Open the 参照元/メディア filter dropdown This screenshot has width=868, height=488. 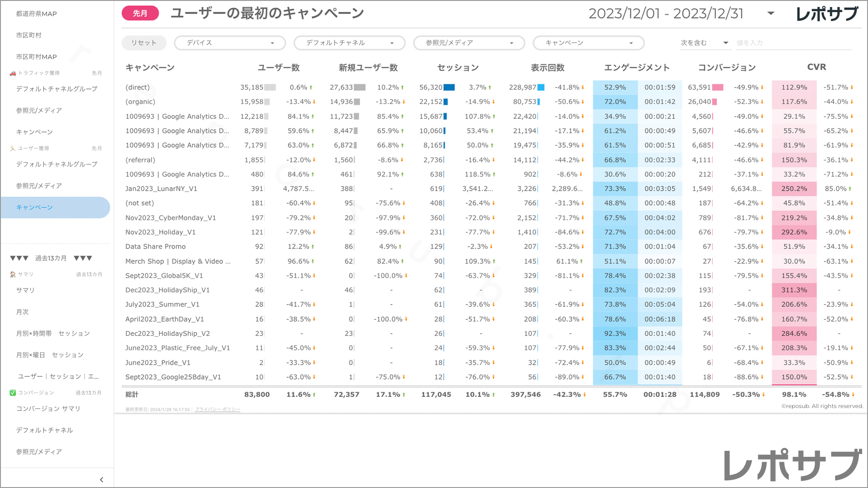coord(469,43)
